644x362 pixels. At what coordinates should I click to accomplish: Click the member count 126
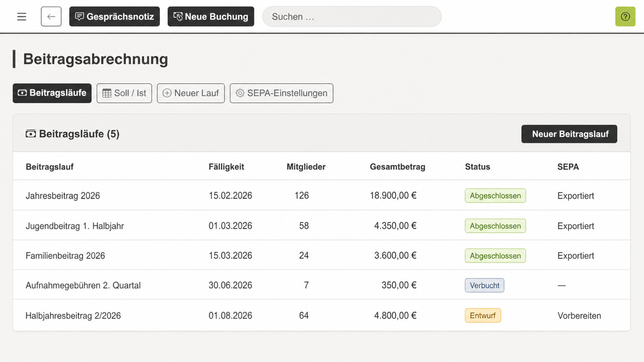302,196
